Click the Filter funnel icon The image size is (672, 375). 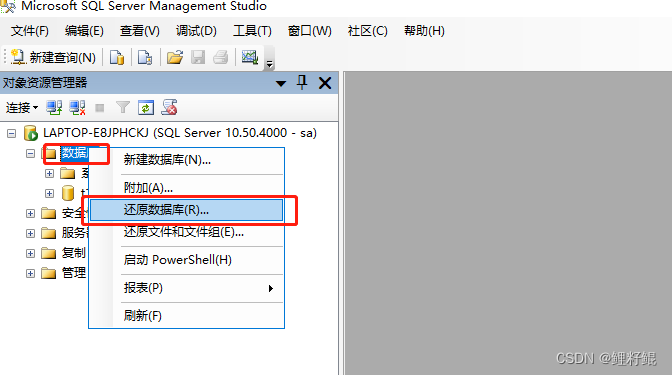[x=123, y=108]
